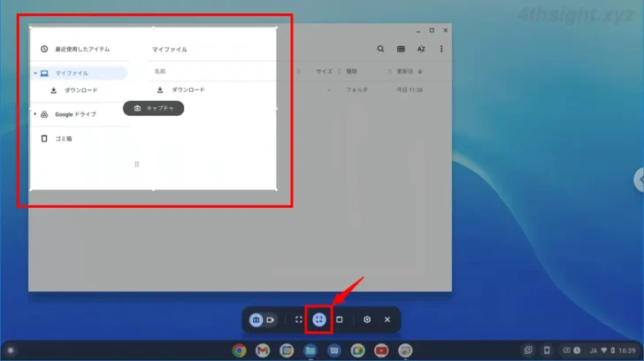Open ゴミ箱 in the sidebar
Image resolution: width=644 pixels, height=361 pixels.
tap(64, 139)
